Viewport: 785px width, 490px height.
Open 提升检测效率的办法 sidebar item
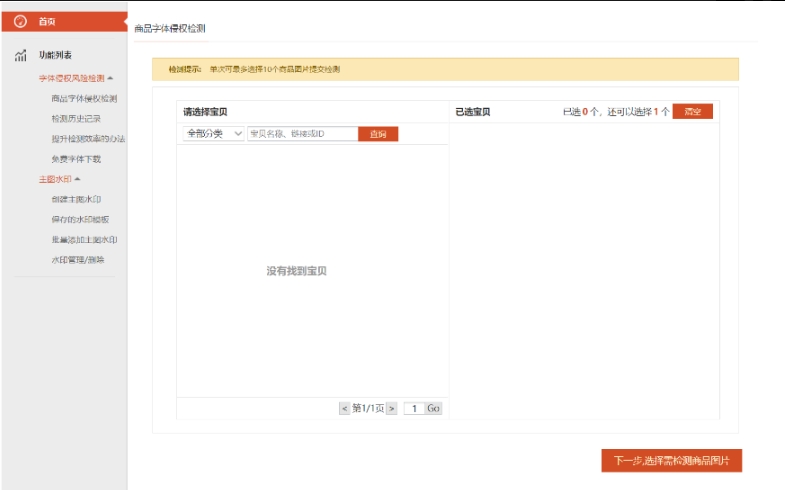(88, 139)
